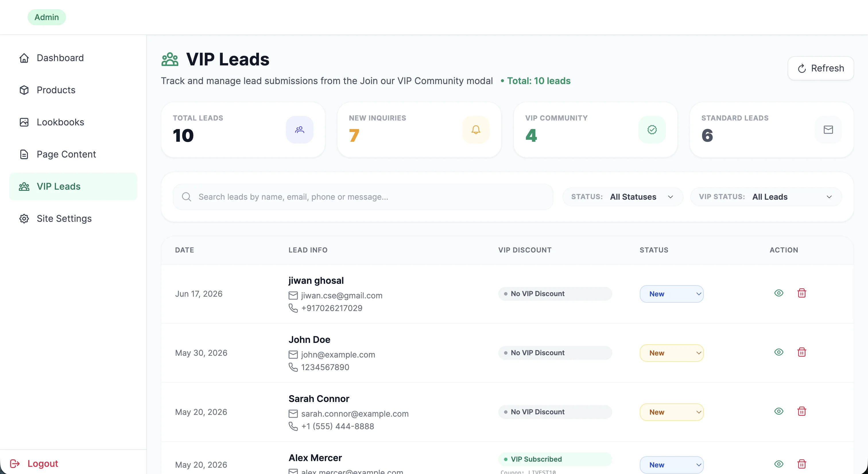
Task: Open the Status All Statuses dropdown
Action: 623,197
